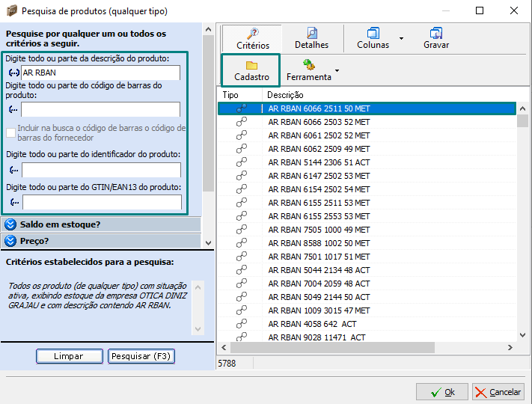Maximize the Pesquisa de produtos window
Viewport: 532px width, 404px height.
tap(480, 11)
